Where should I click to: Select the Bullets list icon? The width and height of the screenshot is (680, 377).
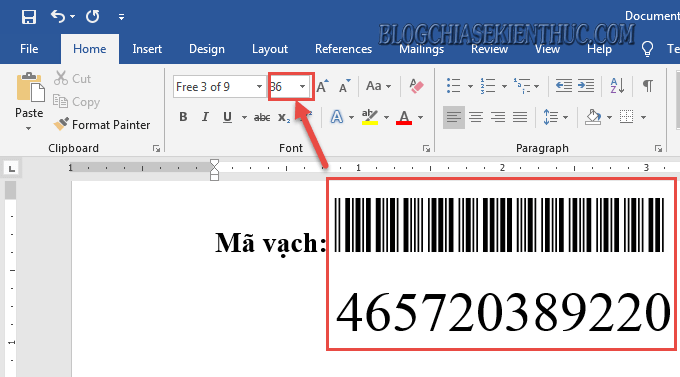tap(453, 86)
